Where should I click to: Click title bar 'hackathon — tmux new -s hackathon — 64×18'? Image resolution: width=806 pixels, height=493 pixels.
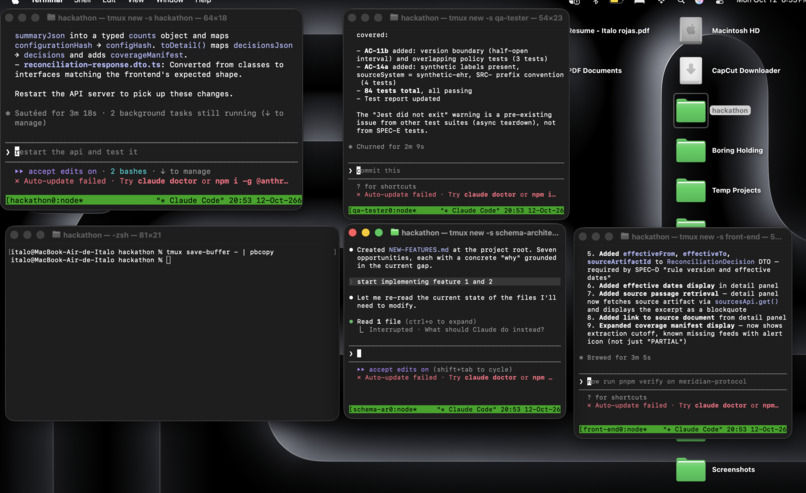tap(142, 17)
